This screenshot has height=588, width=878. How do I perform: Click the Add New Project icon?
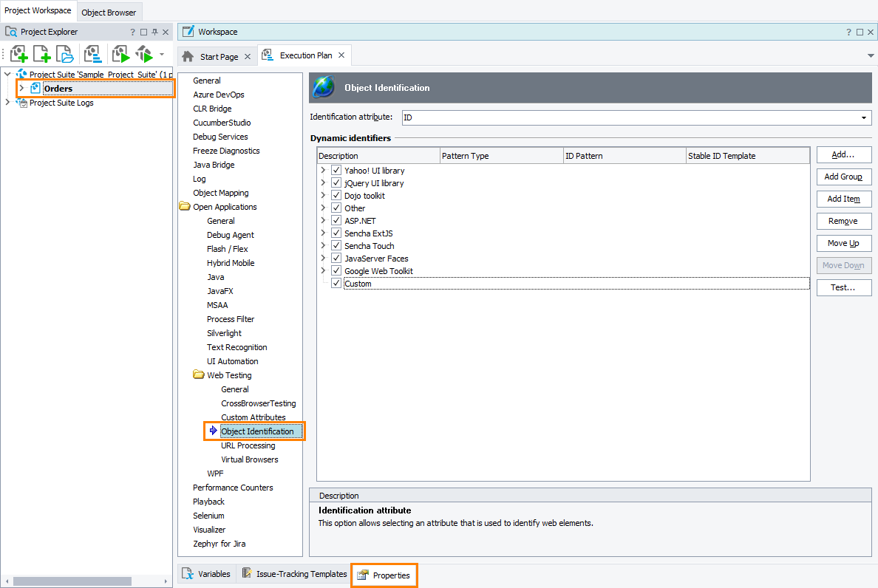pyautogui.click(x=19, y=53)
